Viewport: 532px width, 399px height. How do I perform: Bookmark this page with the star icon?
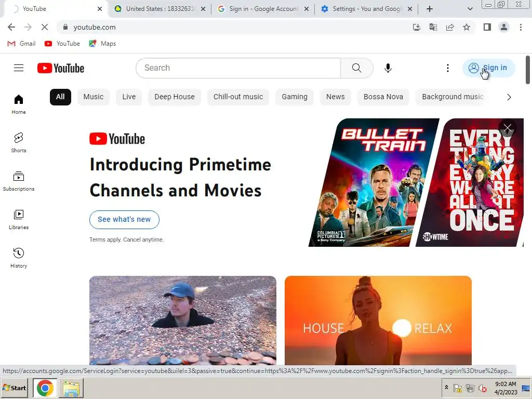click(x=467, y=27)
